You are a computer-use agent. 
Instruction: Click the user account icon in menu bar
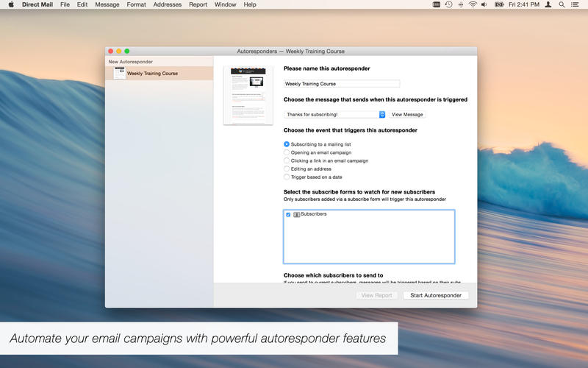point(548,4)
